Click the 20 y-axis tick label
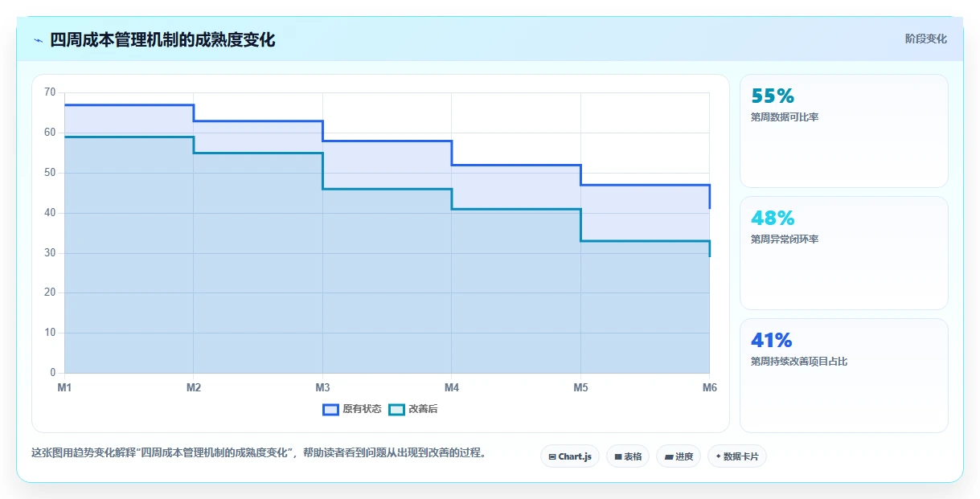 pyautogui.click(x=50, y=292)
